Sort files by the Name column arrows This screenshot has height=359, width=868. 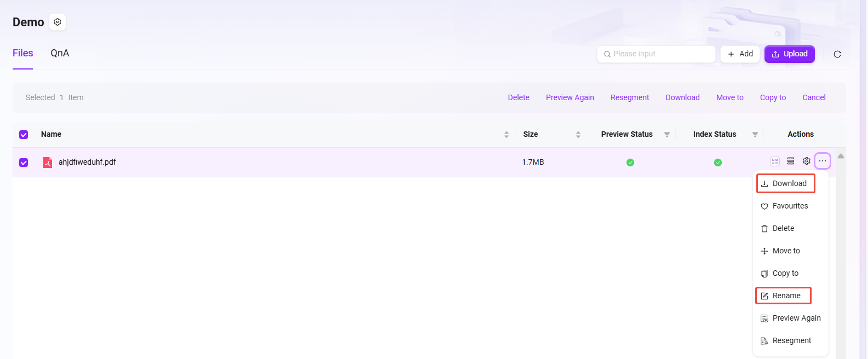(x=506, y=135)
